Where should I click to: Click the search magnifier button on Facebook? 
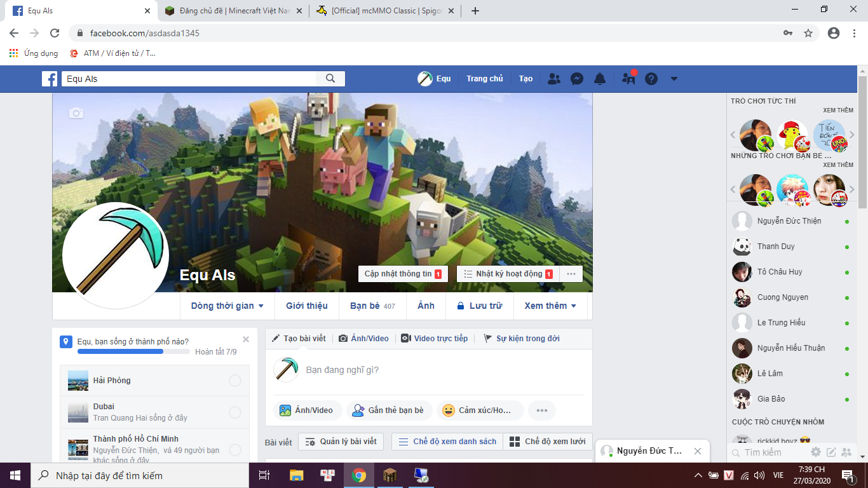pos(330,79)
